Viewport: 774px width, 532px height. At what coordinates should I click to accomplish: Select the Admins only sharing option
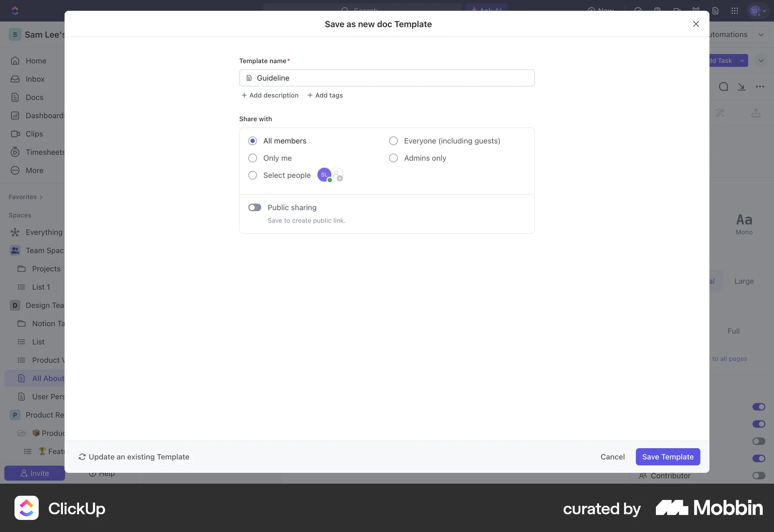393,158
